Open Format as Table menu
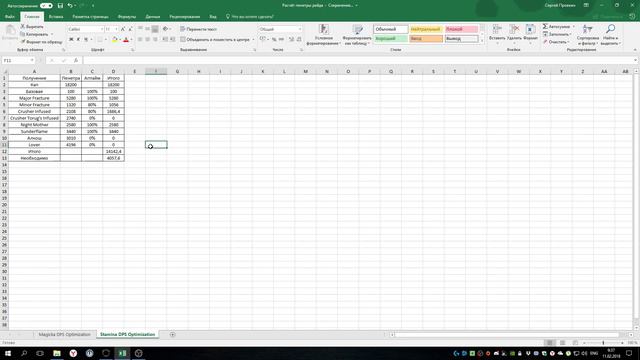Screen dimensions: 640x360 (x=357, y=35)
